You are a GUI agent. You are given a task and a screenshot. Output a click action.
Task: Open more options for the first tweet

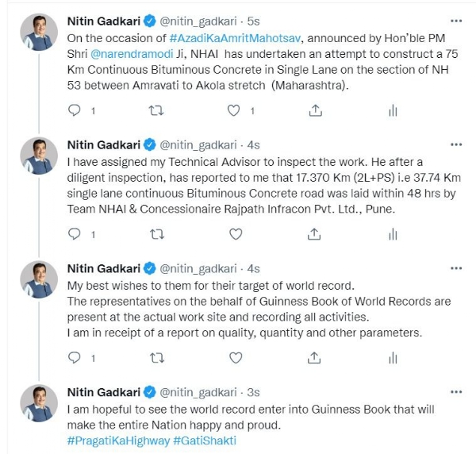455,21
